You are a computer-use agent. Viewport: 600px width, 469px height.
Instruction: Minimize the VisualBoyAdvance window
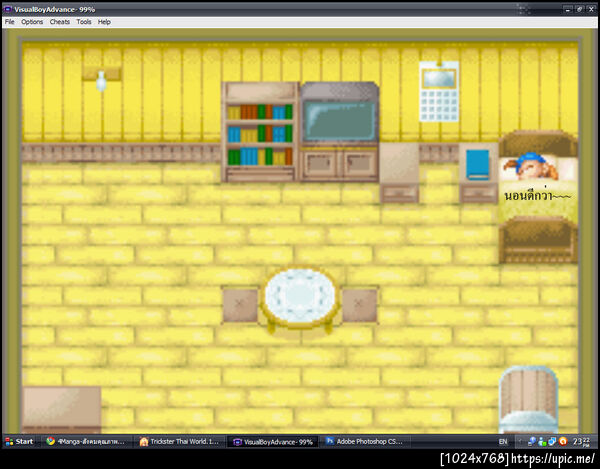567,9
